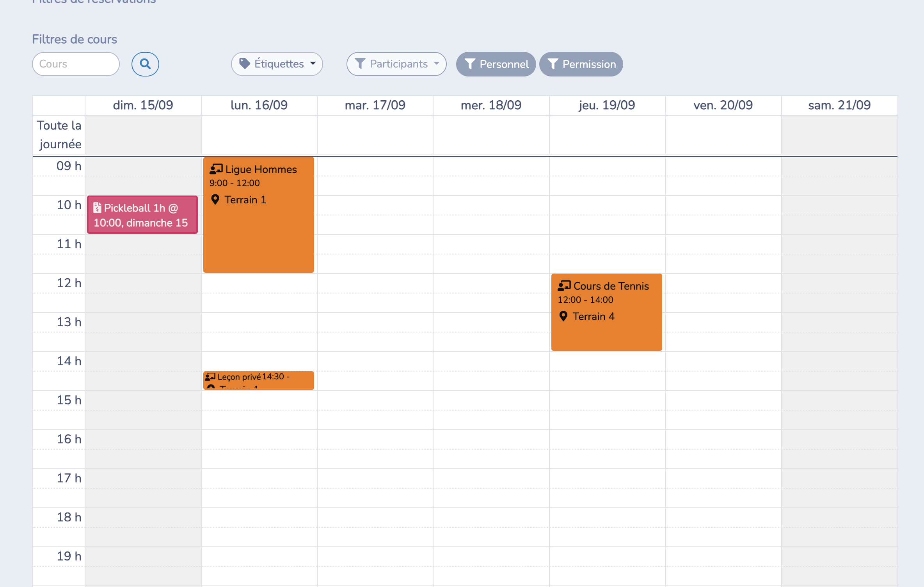Click the funnel icon in Personnel
Image resolution: width=924 pixels, height=587 pixels.
point(470,64)
